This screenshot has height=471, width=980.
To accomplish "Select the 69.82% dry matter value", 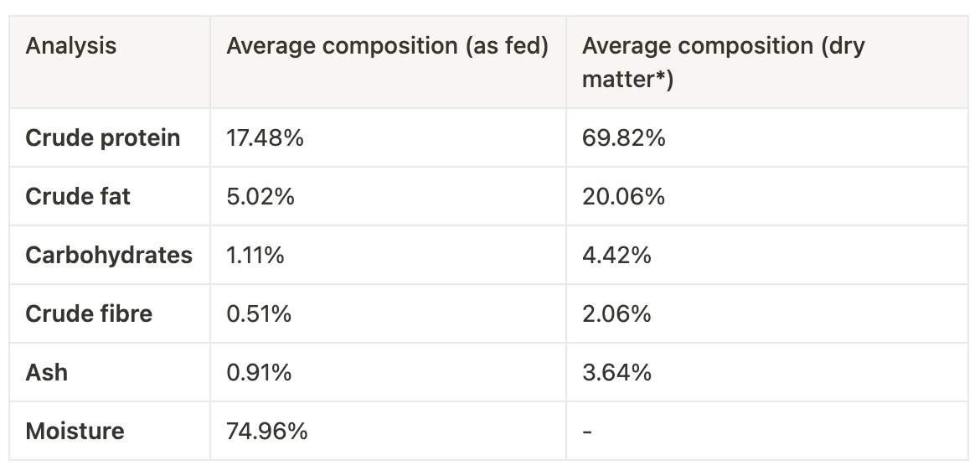I will 624,137.
